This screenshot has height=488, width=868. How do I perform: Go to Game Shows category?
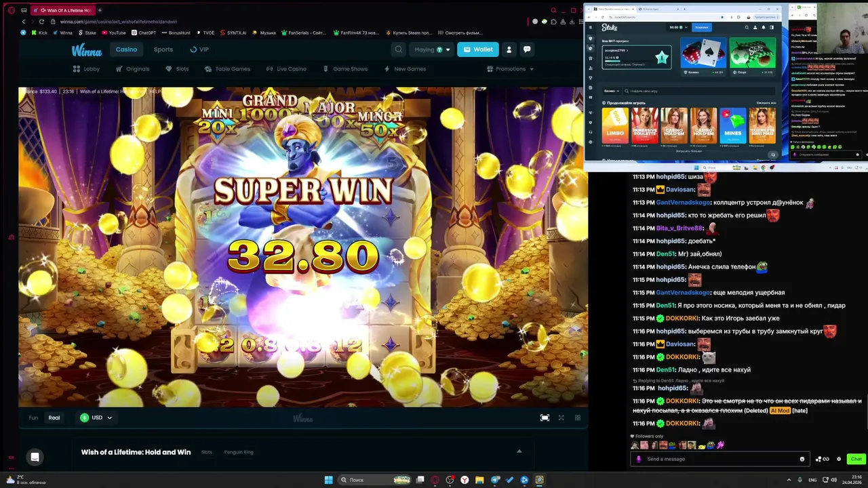(345, 69)
